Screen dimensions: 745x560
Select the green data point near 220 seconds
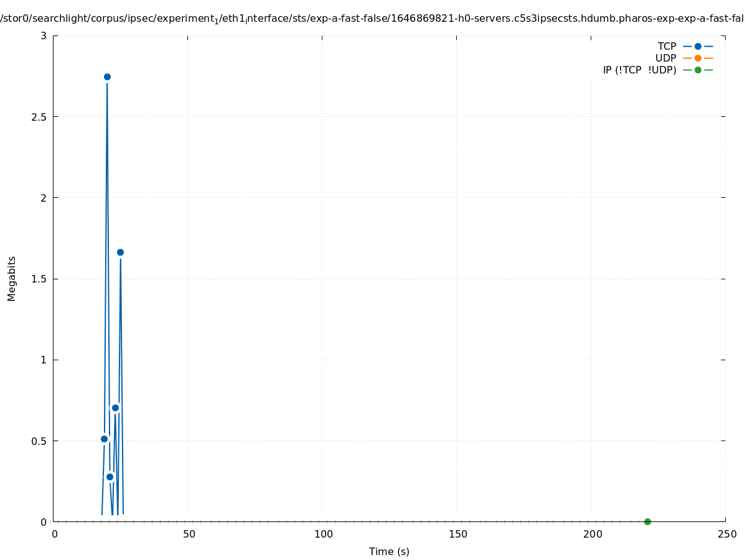pyautogui.click(x=647, y=521)
